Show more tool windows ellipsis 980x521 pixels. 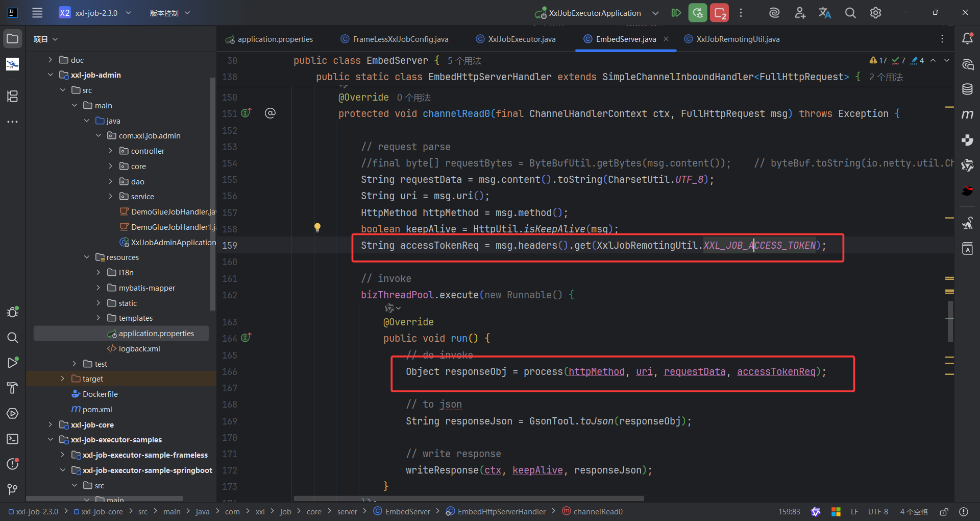[13, 122]
